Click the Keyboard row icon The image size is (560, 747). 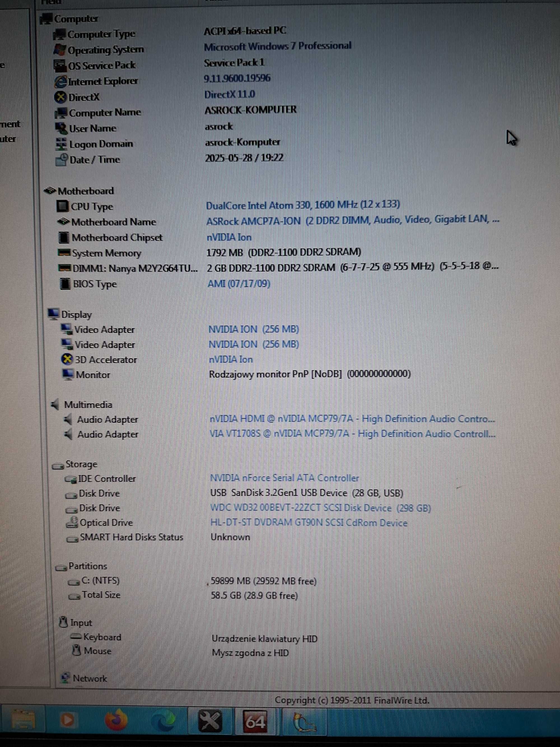coord(76,637)
